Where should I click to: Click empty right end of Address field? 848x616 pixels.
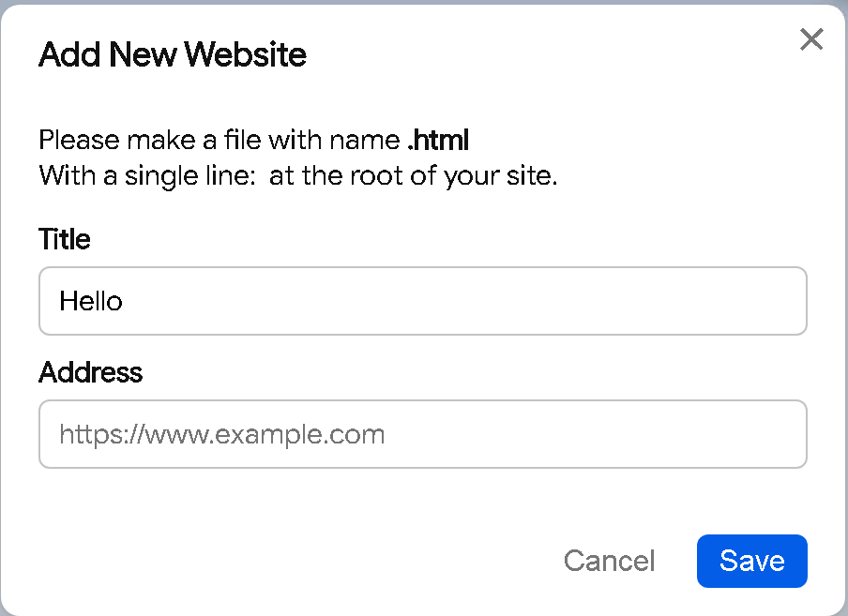coord(732,434)
